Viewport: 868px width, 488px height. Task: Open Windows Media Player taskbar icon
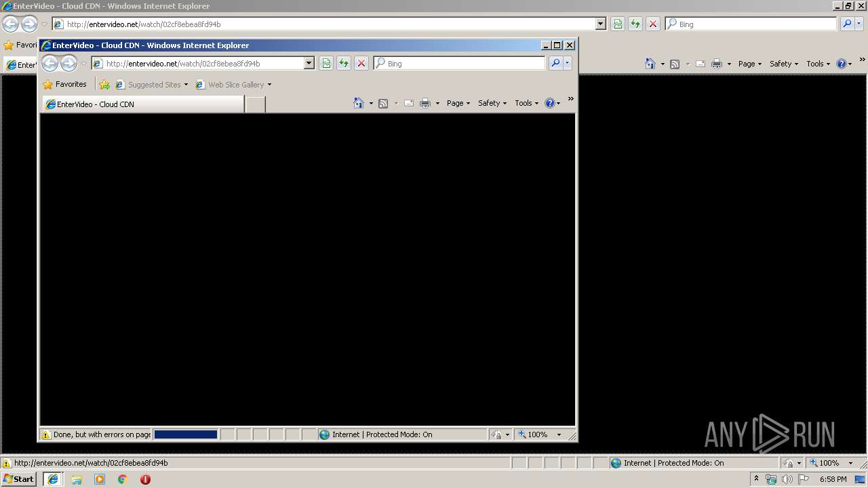point(100,479)
